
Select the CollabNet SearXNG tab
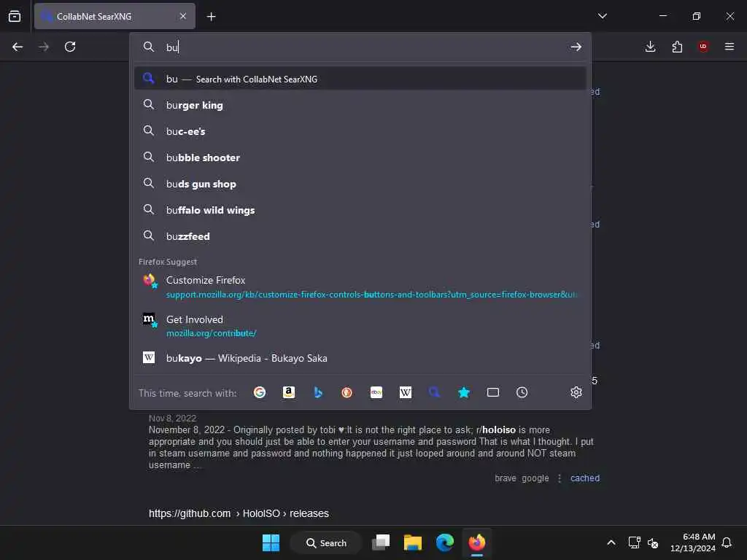(115, 16)
